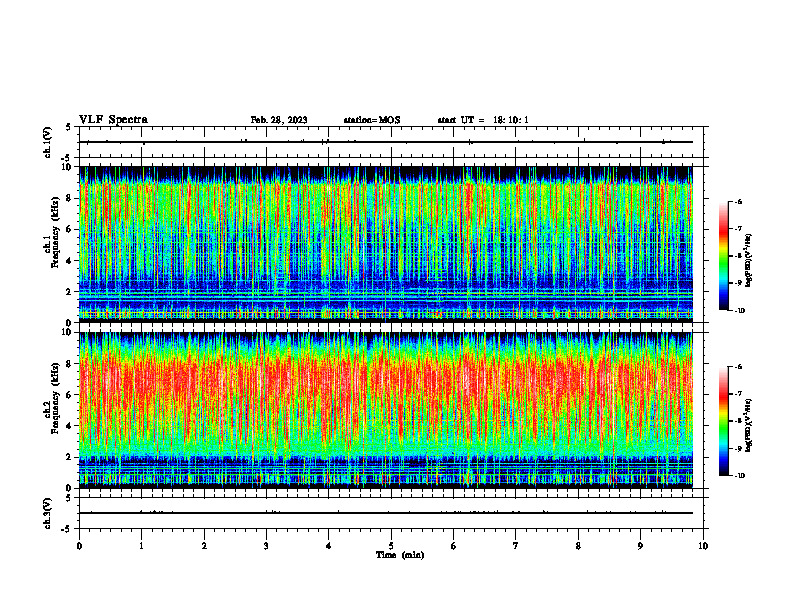Click the "start UT = 18:10:1" header text
This screenshot has height=612, width=792.
click(483, 120)
